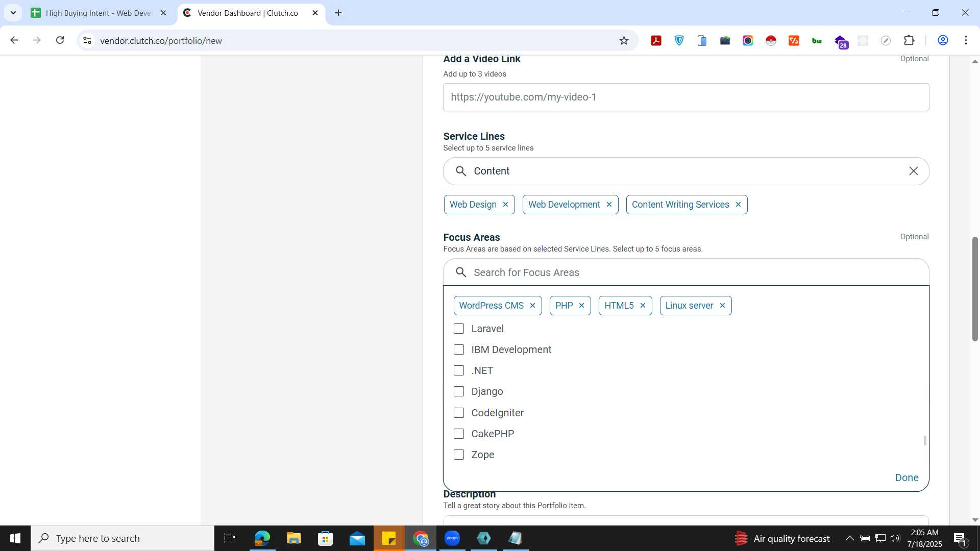This screenshot has width=980, height=551.
Task: Open the green bw extension
Action: [x=817, y=41]
